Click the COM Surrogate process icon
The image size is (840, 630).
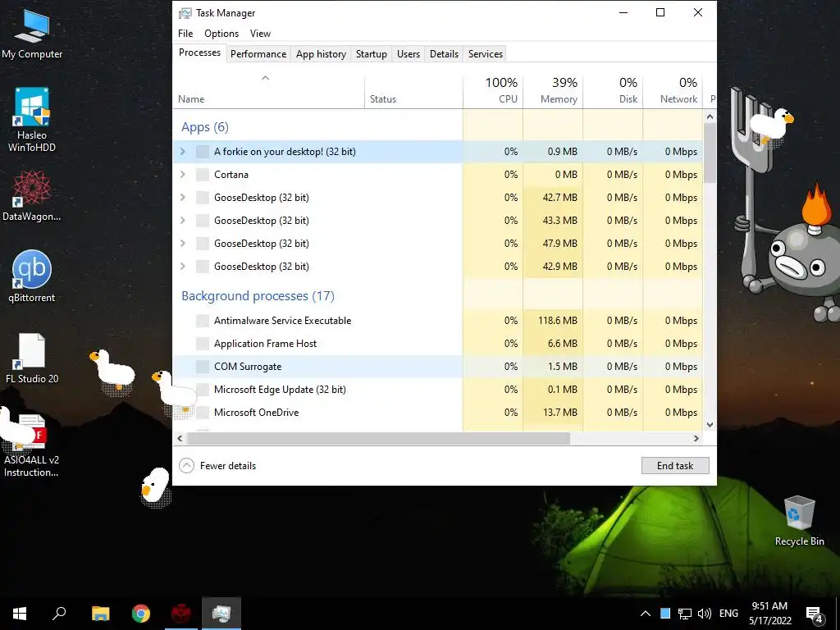pos(203,367)
